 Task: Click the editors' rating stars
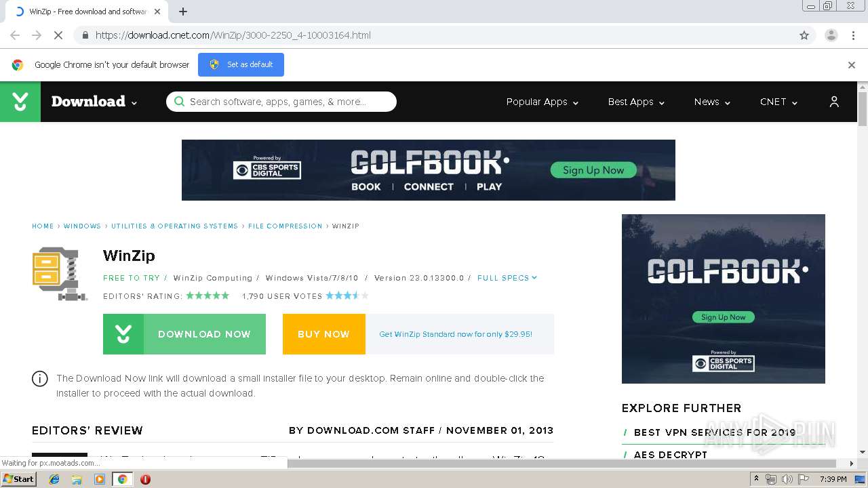pyautogui.click(x=208, y=296)
